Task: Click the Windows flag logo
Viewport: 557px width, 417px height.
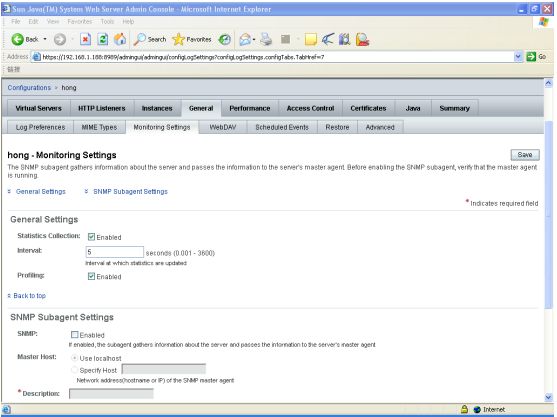Action: click(544, 22)
